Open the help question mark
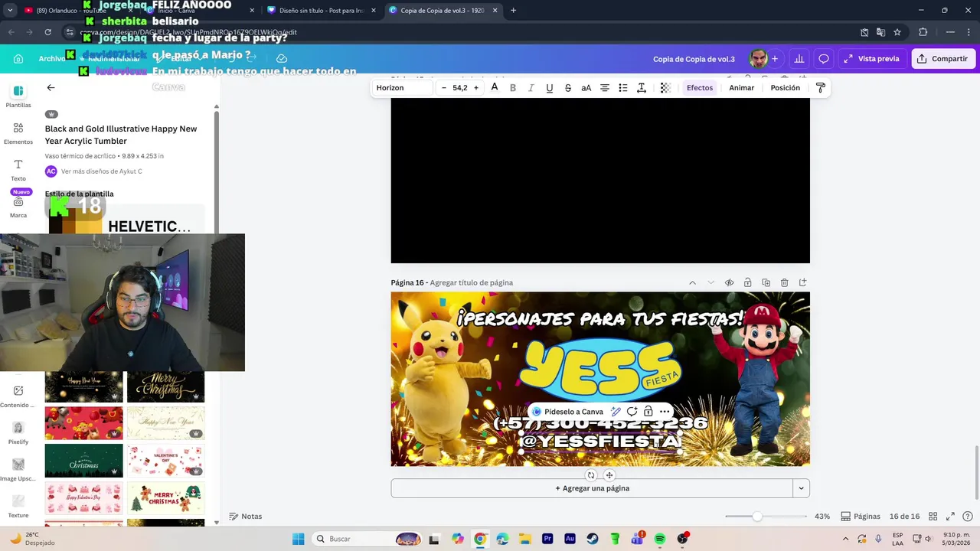 (x=968, y=517)
